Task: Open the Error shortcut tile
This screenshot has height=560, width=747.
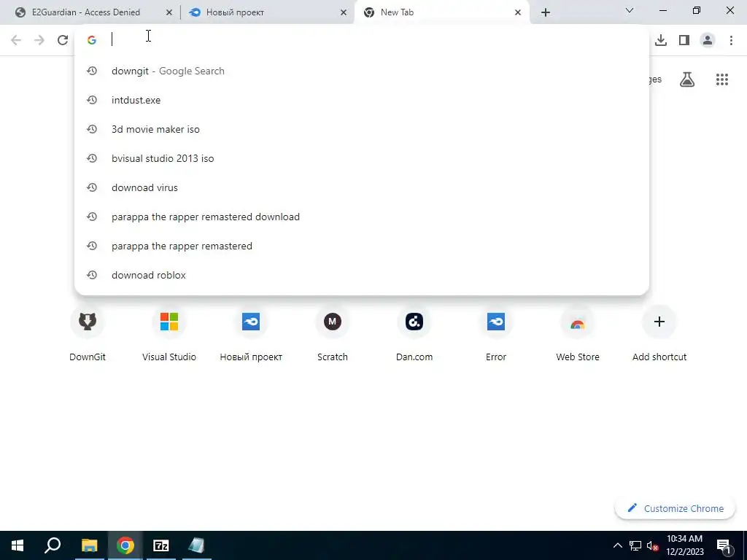Action: (496, 334)
